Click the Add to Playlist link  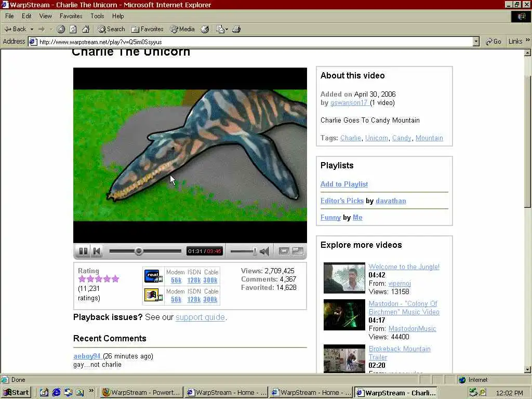point(344,184)
